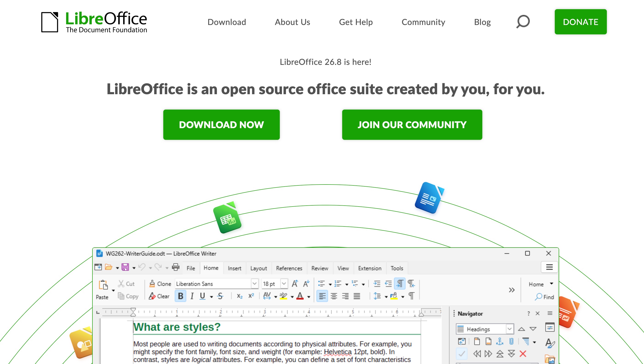Click the Undo arrow icon
Viewport: 644px width, 364px height.
[x=142, y=267]
